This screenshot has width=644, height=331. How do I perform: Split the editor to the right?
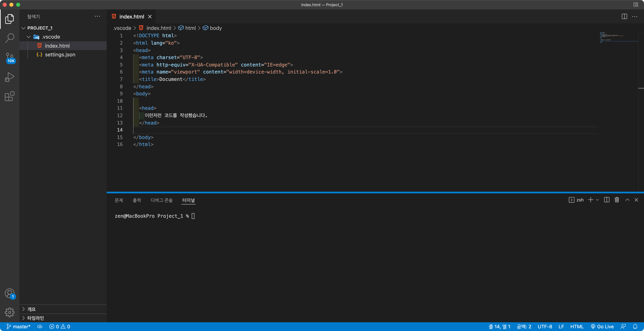(x=624, y=16)
